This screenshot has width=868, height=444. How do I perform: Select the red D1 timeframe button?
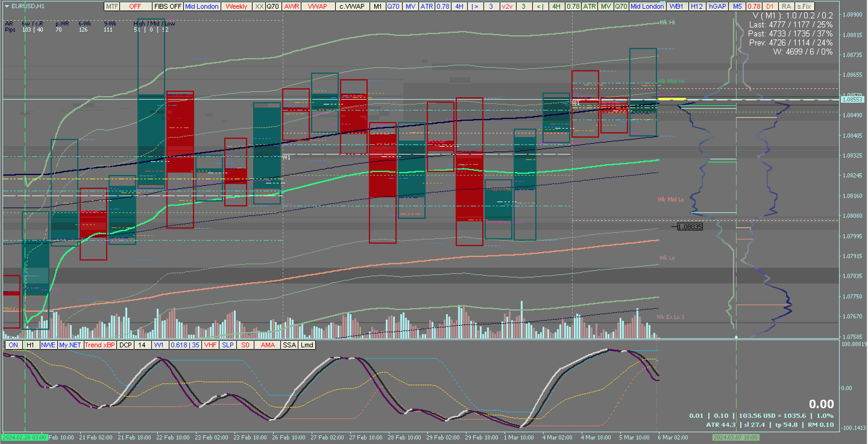(770, 6)
